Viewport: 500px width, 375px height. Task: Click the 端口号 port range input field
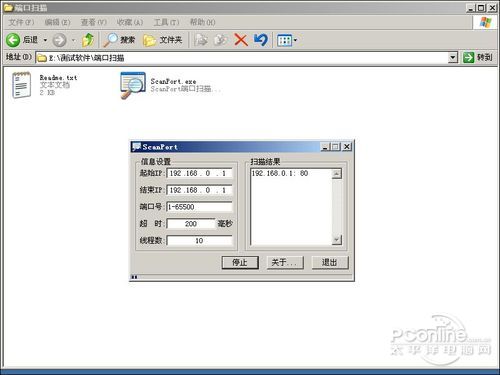click(199, 207)
